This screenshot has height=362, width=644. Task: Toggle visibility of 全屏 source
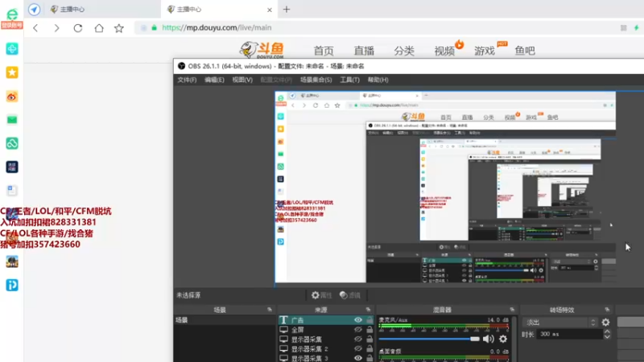[x=358, y=330]
